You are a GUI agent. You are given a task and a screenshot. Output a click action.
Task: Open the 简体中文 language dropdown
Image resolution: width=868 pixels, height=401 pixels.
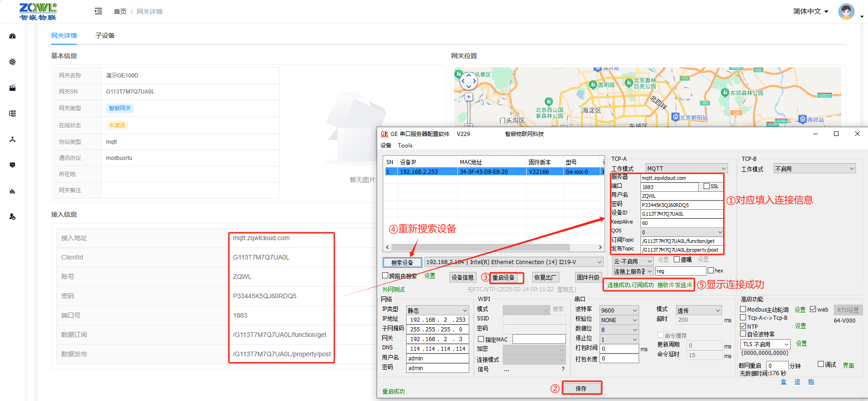(810, 12)
